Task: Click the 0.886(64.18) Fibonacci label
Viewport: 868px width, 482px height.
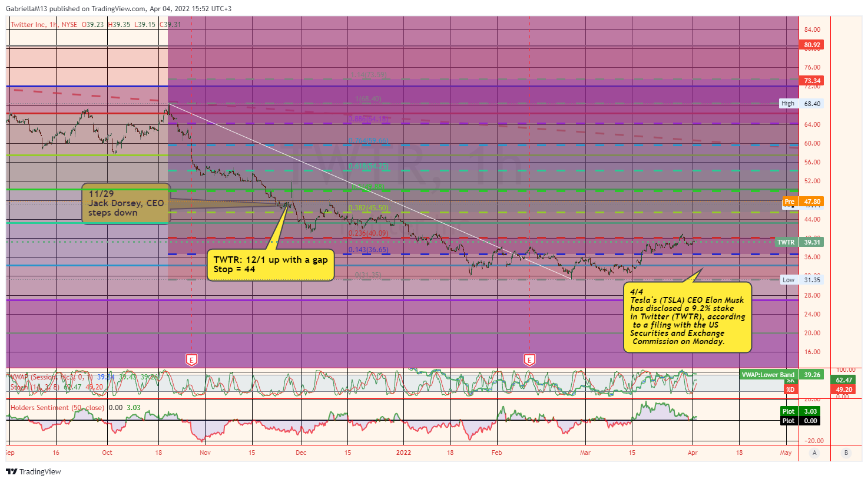Action: [369, 119]
